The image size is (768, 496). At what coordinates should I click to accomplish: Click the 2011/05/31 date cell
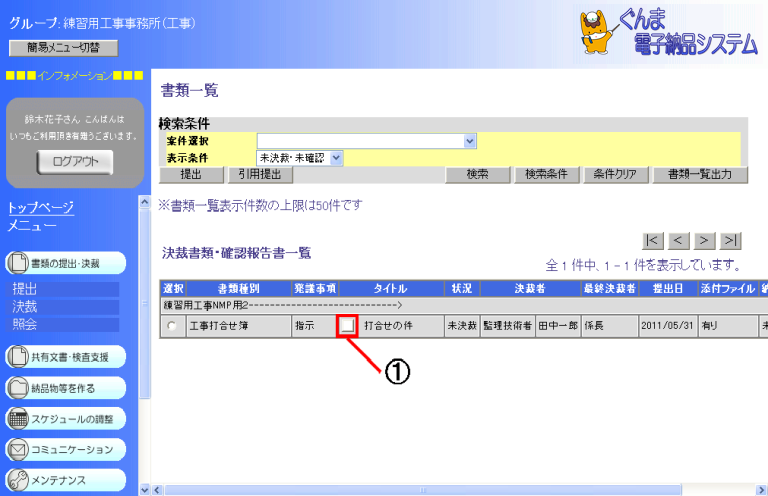coord(668,326)
